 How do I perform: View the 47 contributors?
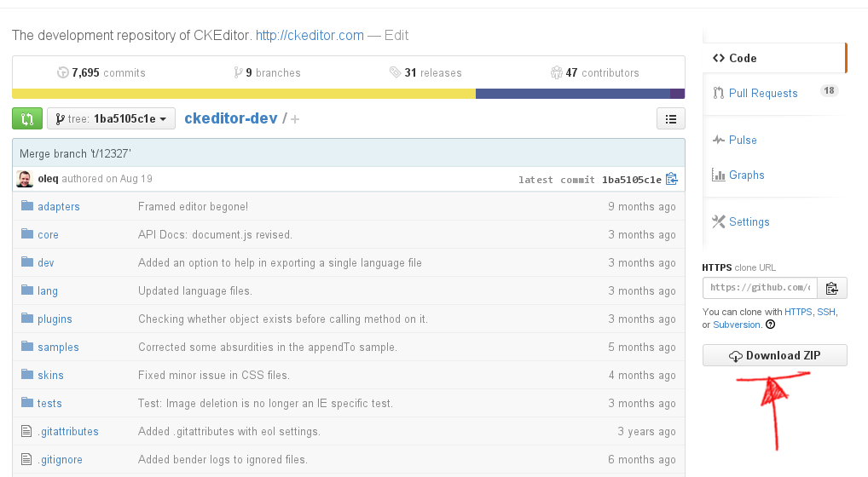(595, 72)
